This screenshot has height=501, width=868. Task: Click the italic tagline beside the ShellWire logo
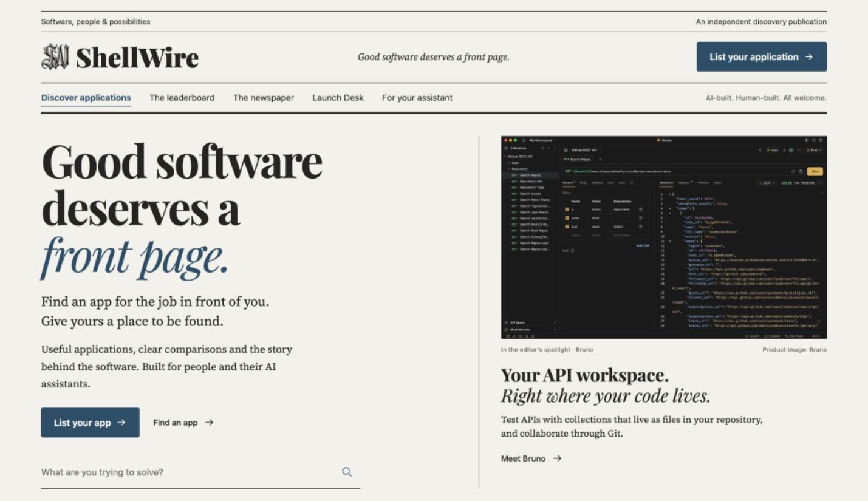pos(434,57)
